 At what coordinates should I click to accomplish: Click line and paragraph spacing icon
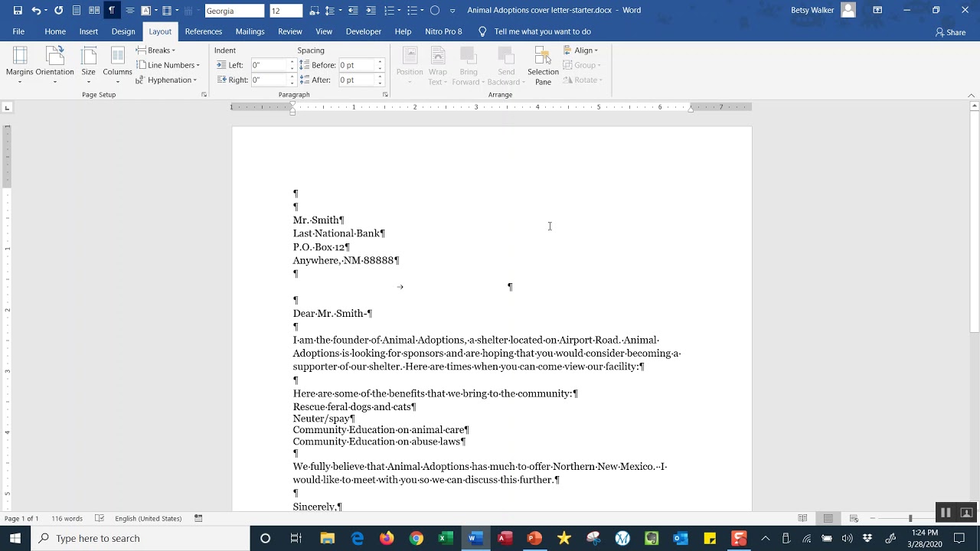point(330,10)
